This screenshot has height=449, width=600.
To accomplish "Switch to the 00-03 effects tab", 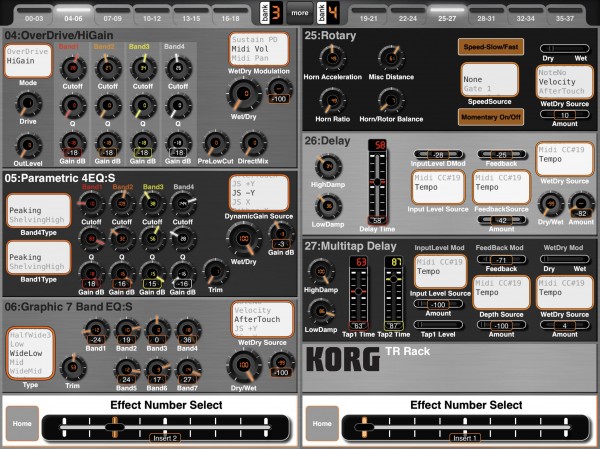I will pyautogui.click(x=34, y=15).
